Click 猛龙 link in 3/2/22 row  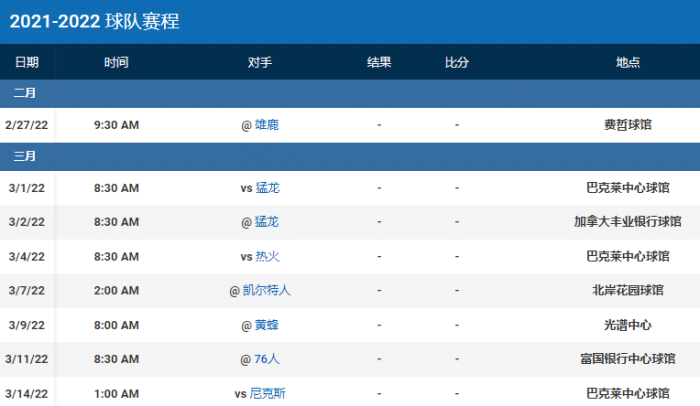point(267,222)
